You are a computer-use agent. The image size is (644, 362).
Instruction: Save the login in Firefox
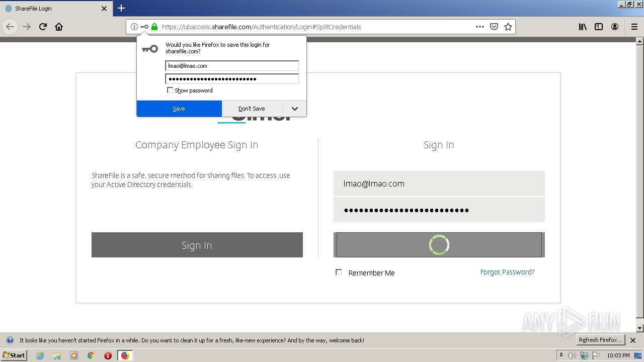click(179, 109)
